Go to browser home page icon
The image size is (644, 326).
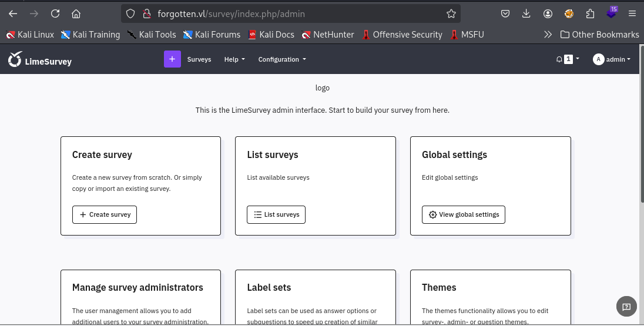coord(76,14)
